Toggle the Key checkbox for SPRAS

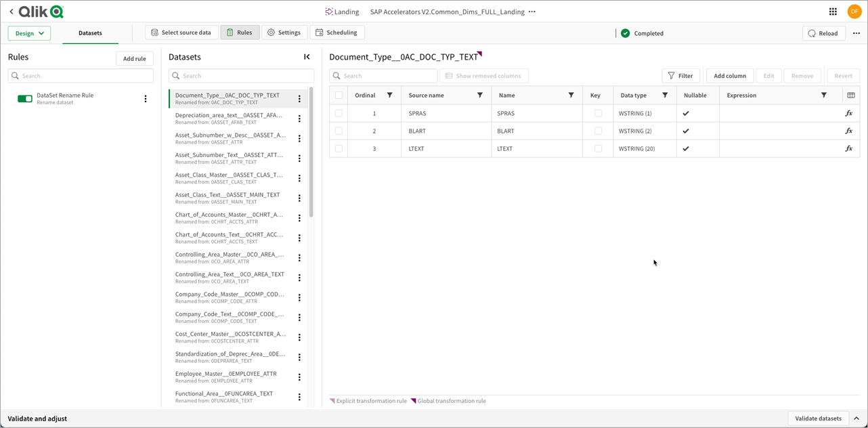[x=598, y=113]
